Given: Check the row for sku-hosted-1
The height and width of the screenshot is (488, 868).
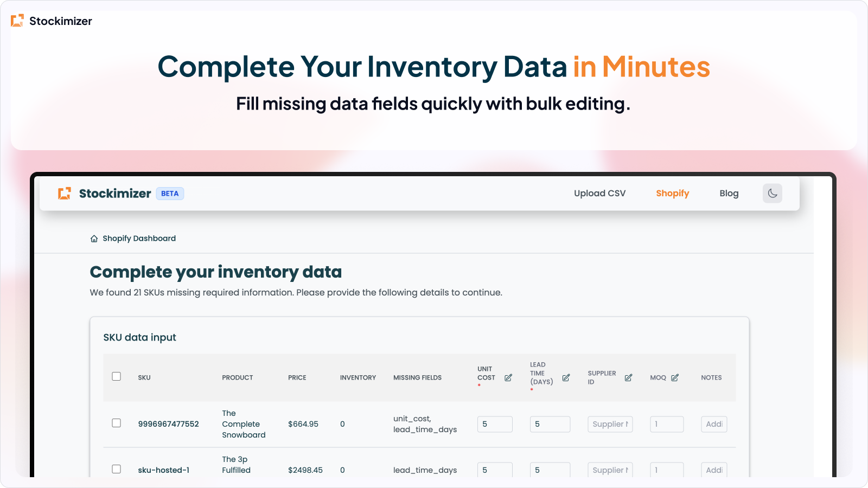Looking at the screenshot, I should [116, 470].
